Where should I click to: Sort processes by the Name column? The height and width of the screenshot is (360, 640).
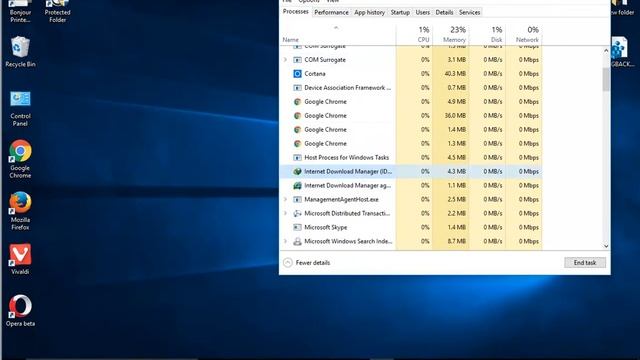click(338, 35)
